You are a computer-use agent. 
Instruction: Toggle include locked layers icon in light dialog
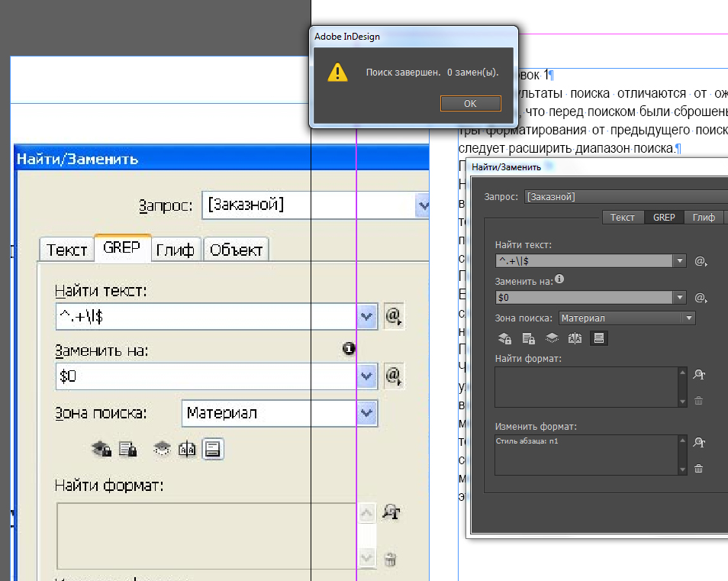pyautogui.click(x=101, y=450)
